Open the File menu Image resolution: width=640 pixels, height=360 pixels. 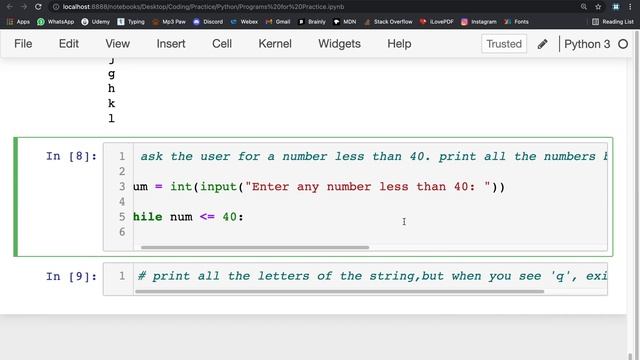coord(23,44)
